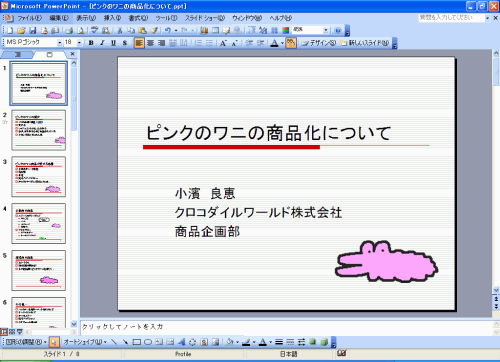Open the 編集 (Edit) menu
This screenshot has height=362, width=500.
[x=59, y=18]
